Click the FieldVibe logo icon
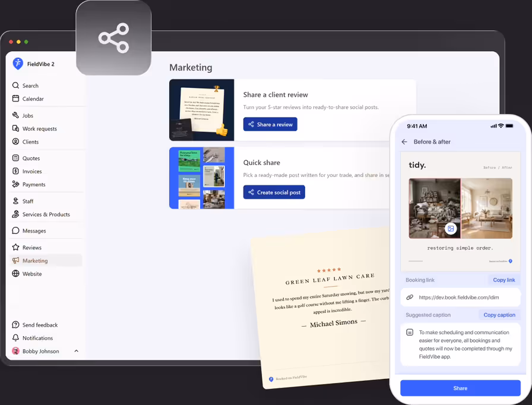532x405 pixels. [x=18, y=64]
